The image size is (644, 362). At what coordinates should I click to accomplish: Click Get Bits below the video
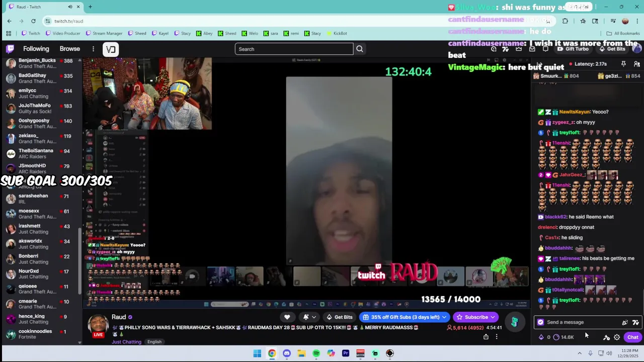point(340,317)
